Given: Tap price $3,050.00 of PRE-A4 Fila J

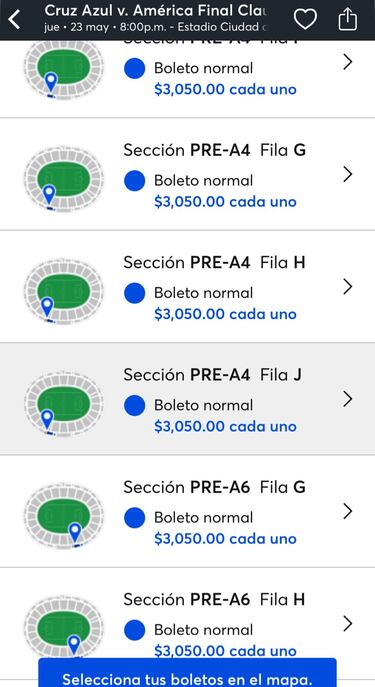Looking at the screenshot, I should 189,426.
